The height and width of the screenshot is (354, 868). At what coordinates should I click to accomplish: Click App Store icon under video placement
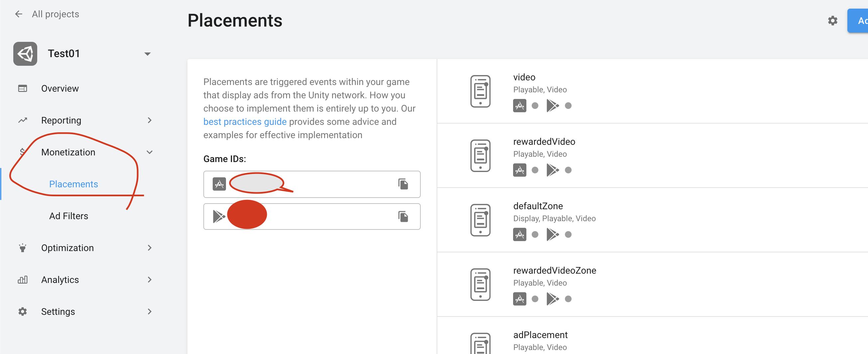(x=520, y=106)
